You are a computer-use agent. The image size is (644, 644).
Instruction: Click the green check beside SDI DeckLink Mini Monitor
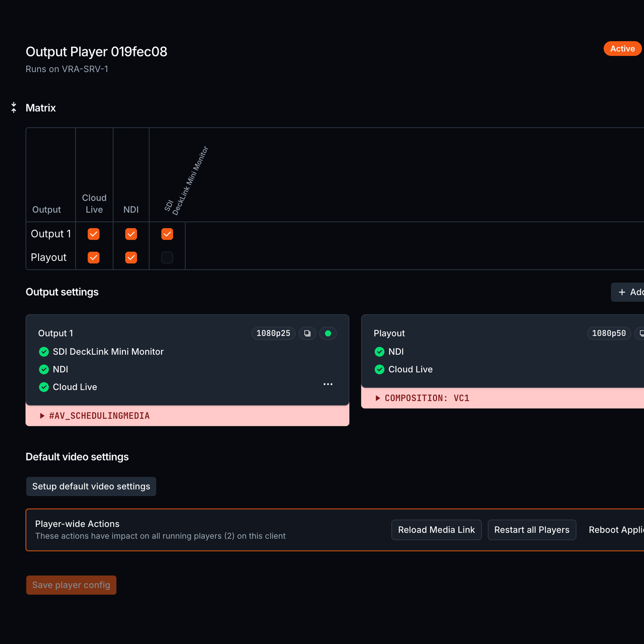44,352
